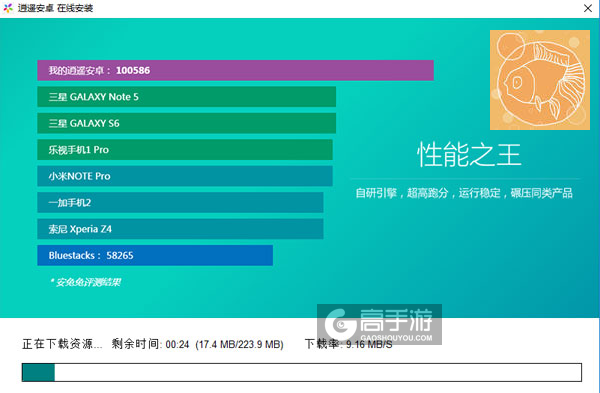Close the 逍遥安卓 installer window
Screen dimensions: 600x393
point(588,8)
